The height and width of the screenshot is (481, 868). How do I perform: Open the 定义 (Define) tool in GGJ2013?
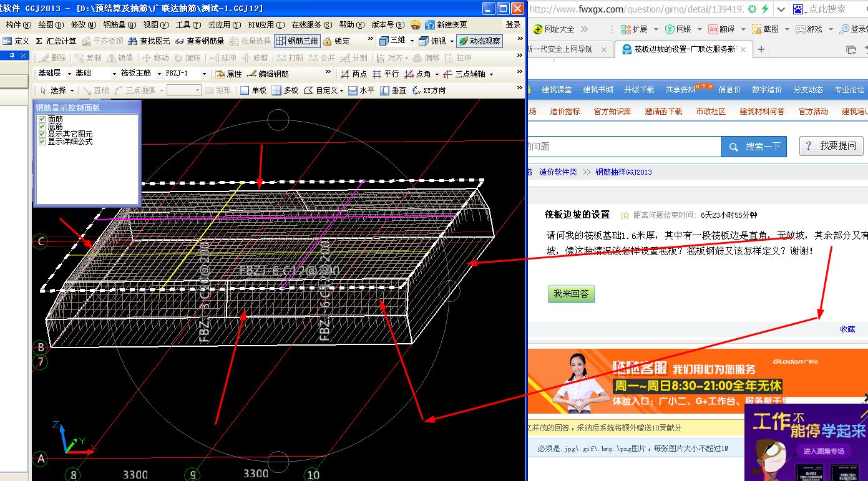(x=16, y=41)
